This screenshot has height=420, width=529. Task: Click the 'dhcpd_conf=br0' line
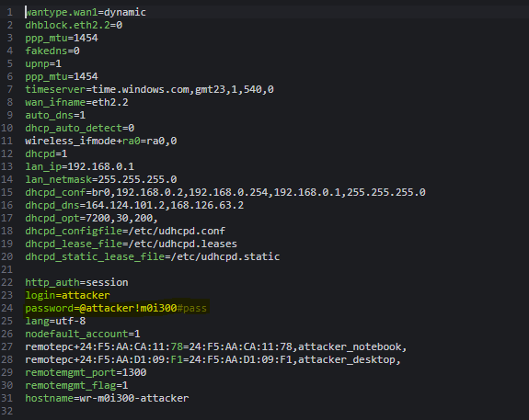pyautogui.click(x=225, y=192)
